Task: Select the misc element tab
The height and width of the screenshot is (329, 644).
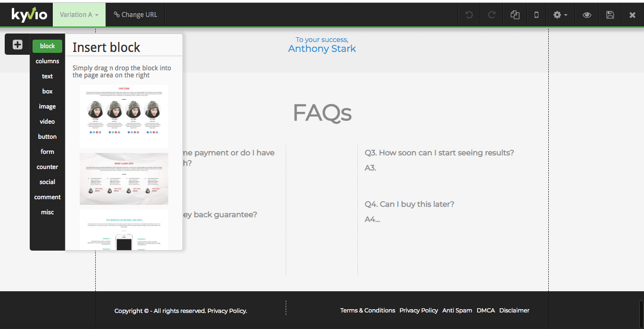Action: (x=47, y=212)
